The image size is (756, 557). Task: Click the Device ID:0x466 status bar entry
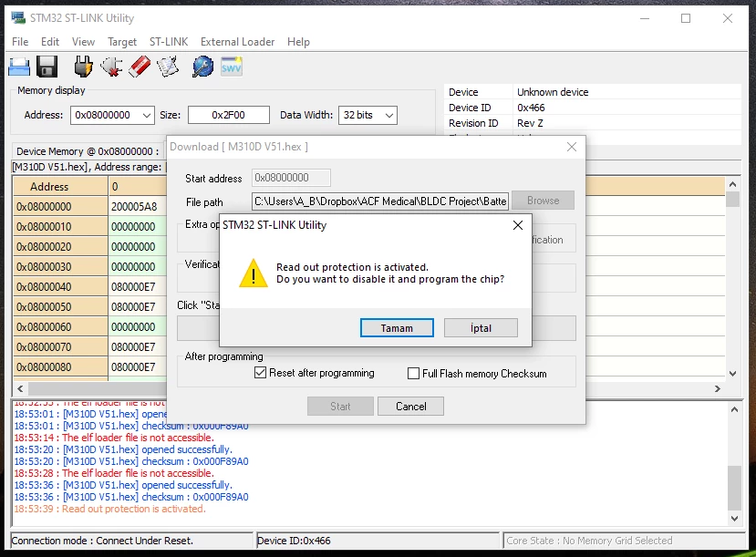(378, 541)
